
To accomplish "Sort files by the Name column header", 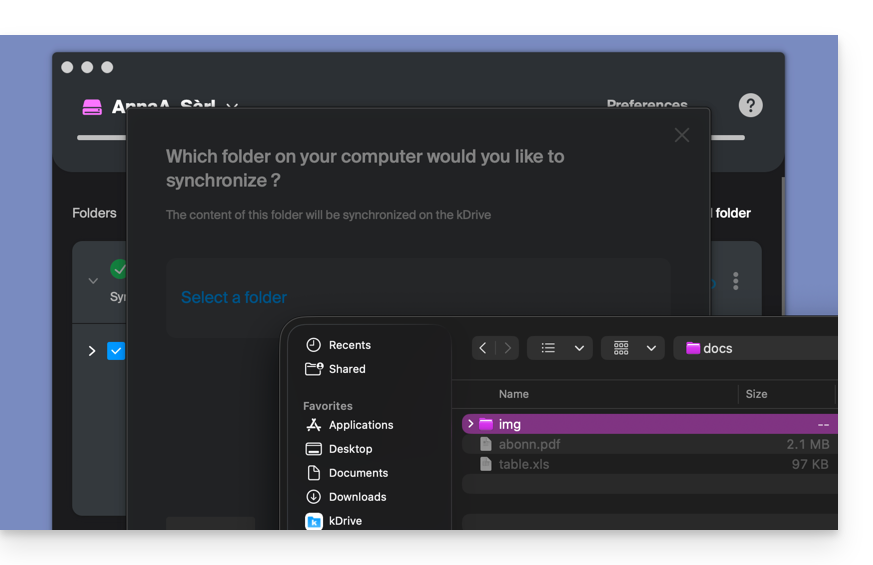I will pyautogui.click(x=514, y=394).
